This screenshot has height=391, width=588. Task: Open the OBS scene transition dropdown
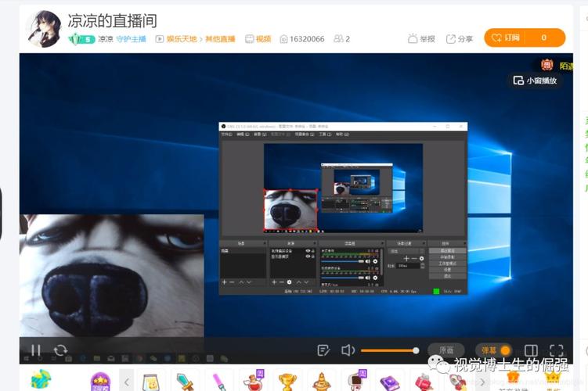click(406, 251)
